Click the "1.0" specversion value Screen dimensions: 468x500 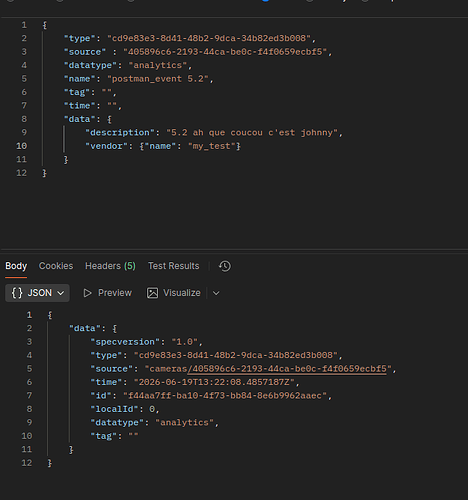coord(185,342)
